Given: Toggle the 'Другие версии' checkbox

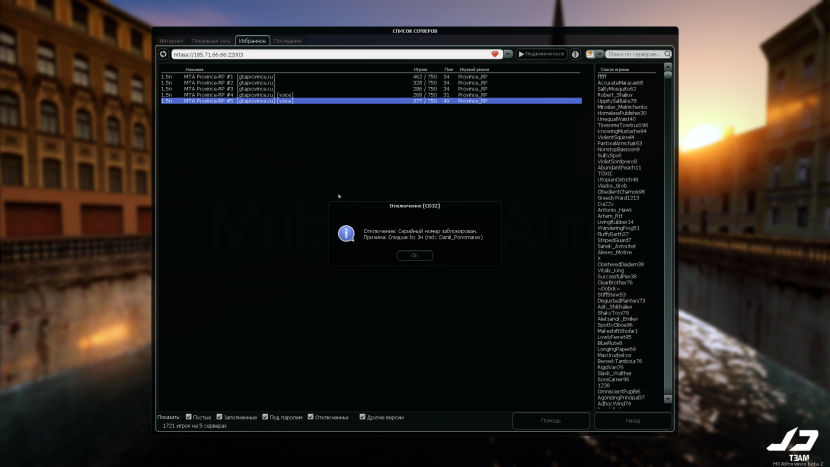Looking at the screenshot, I should (x=359, y=416).
